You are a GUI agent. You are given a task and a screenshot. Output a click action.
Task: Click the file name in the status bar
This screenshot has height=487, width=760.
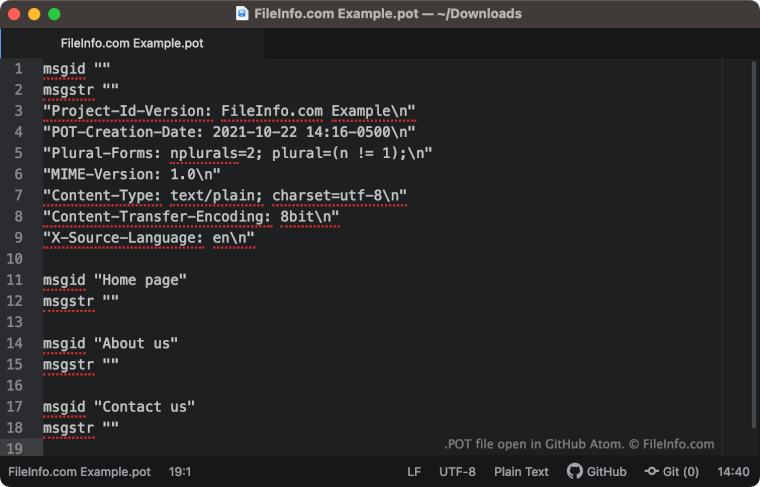point(80,471)
